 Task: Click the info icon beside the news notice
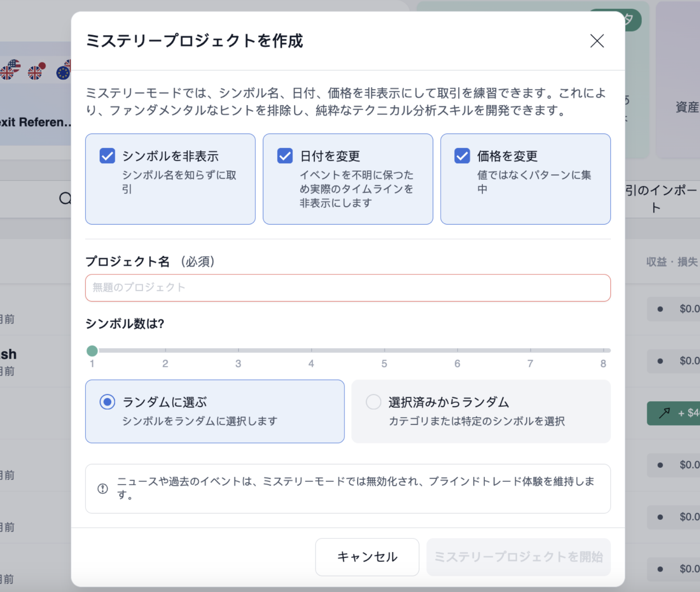[x=103, y=489]
